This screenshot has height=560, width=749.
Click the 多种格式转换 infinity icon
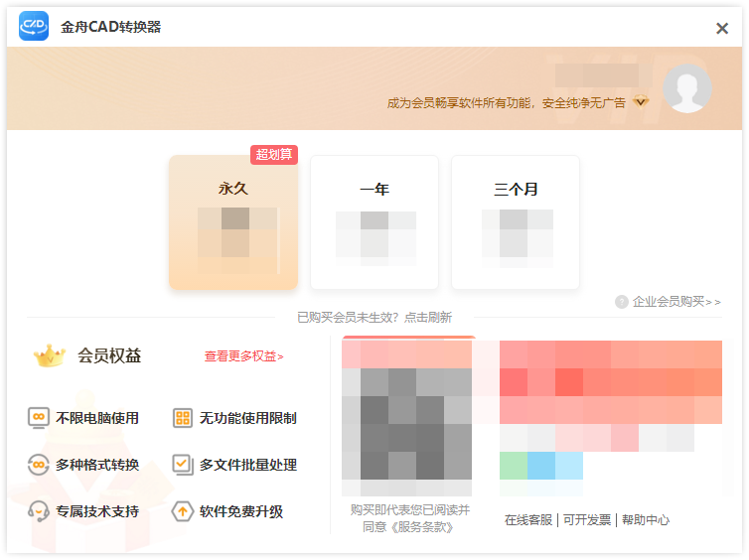[39, 465]
